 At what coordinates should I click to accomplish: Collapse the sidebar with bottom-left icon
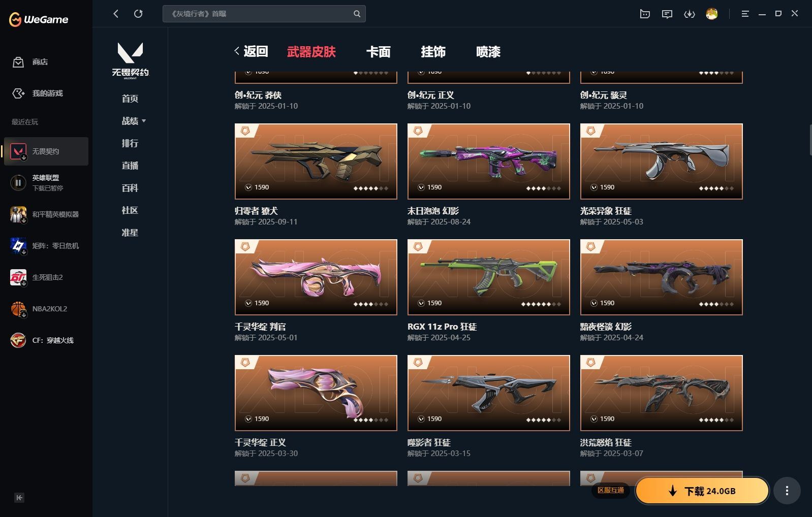tap(19, 498)
